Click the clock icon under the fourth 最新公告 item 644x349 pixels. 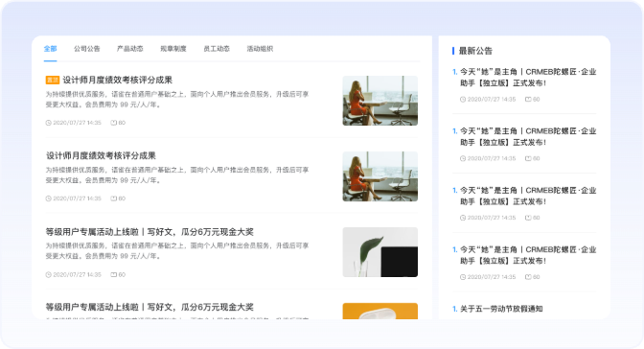tap(463, 277)
